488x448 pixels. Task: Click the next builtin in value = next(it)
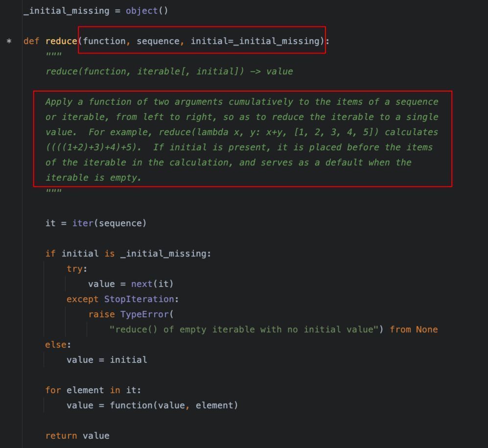141,284
